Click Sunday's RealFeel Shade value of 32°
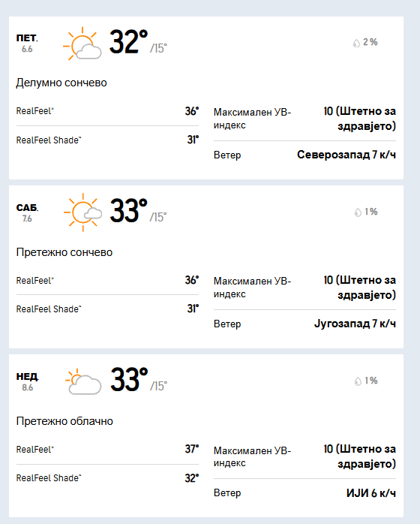The width and height of the screenshot is (420, 524). [x=192, y=478]
